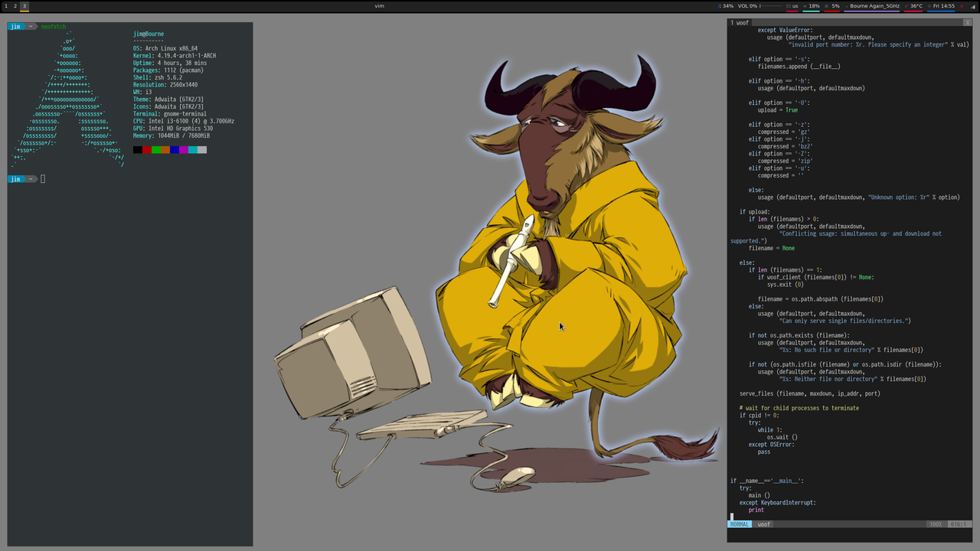Click the 'WM: i3' line
This screenshot has width=980, height=551.
tap(142, 92)
